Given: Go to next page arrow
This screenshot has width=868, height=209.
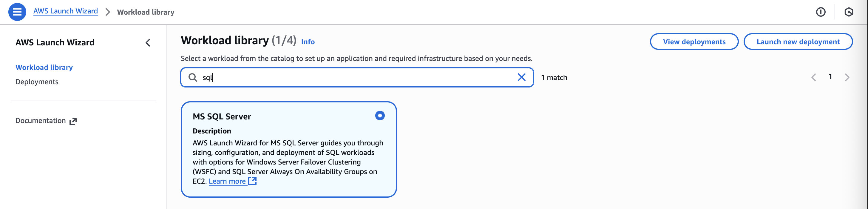Looking at the screenshot, I should (847, 78).
